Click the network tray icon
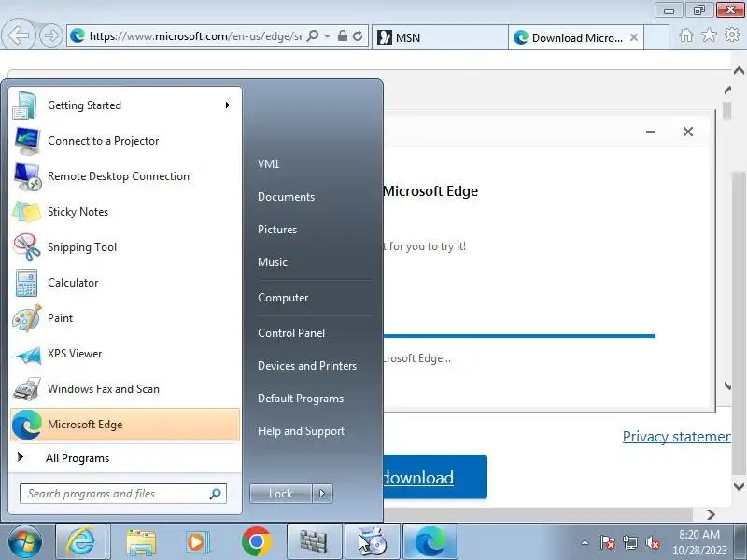The height and width of the screenshot is (560, 747). coord(629,543)
